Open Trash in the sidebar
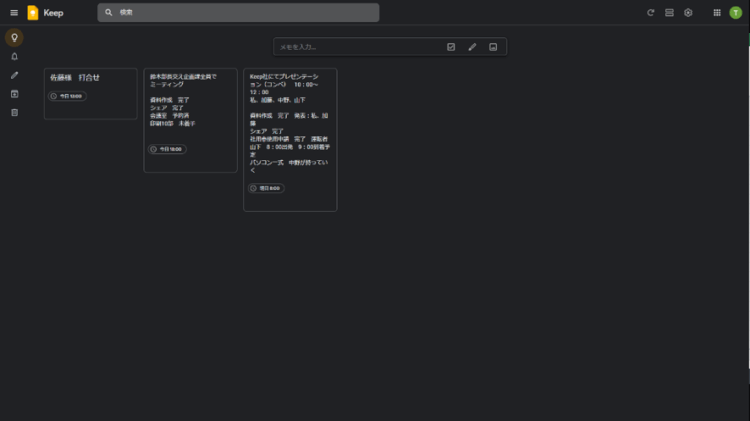750x421 pixels. tap(14, 112)
